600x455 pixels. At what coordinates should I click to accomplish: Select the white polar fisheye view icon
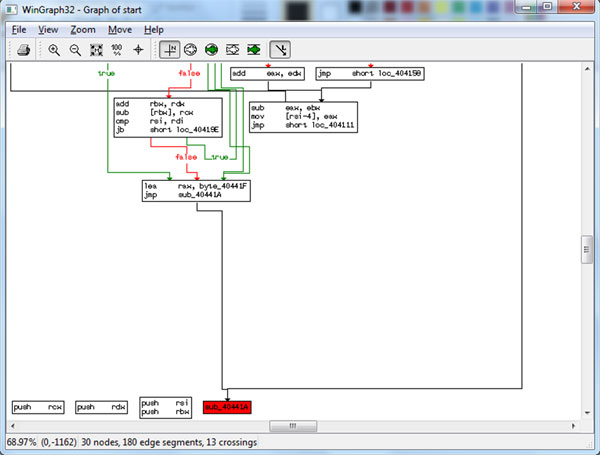(190, 50)
